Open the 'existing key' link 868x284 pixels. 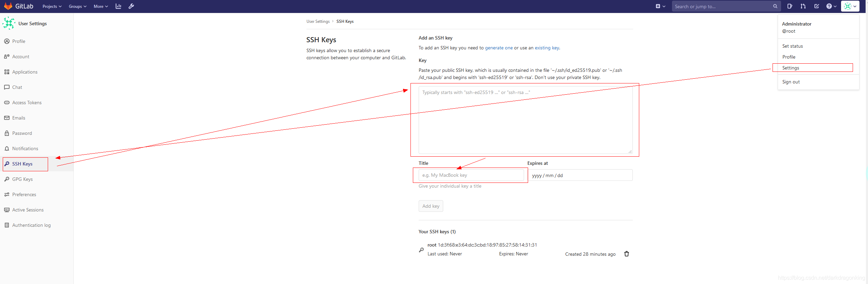[x=547, y=48]
